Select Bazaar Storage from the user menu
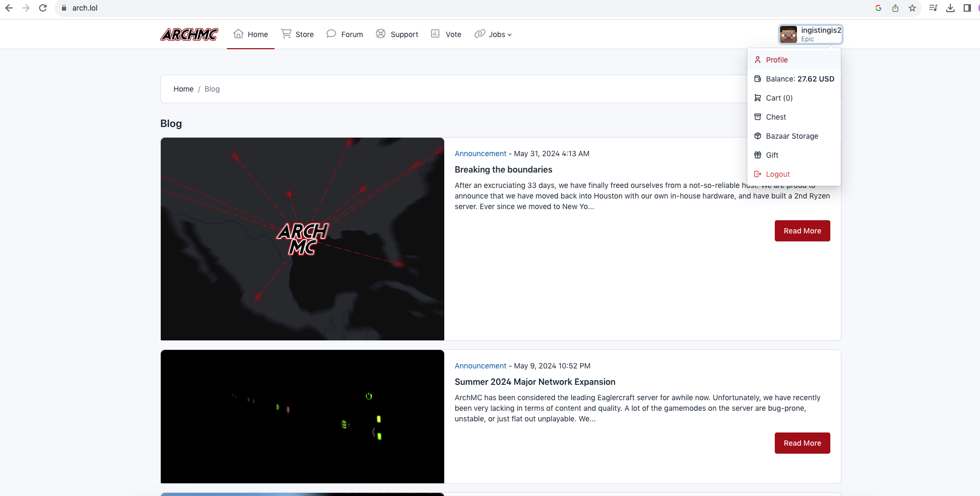Image resolution: width=980 pixels, height=496 pixels. click(x=794, y=136)
